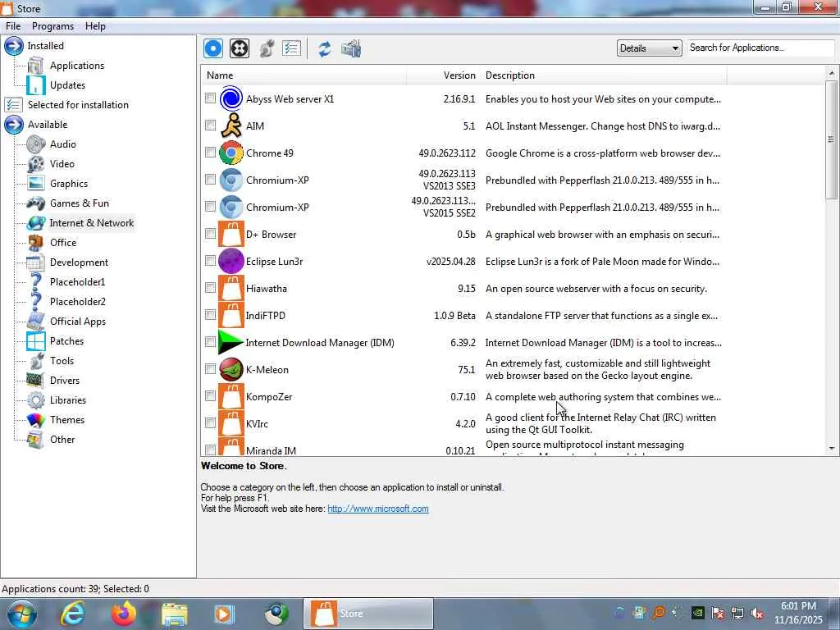Sort by the Version column header
The height and width of the screenshot is (630, 840).
pos(444,75)
